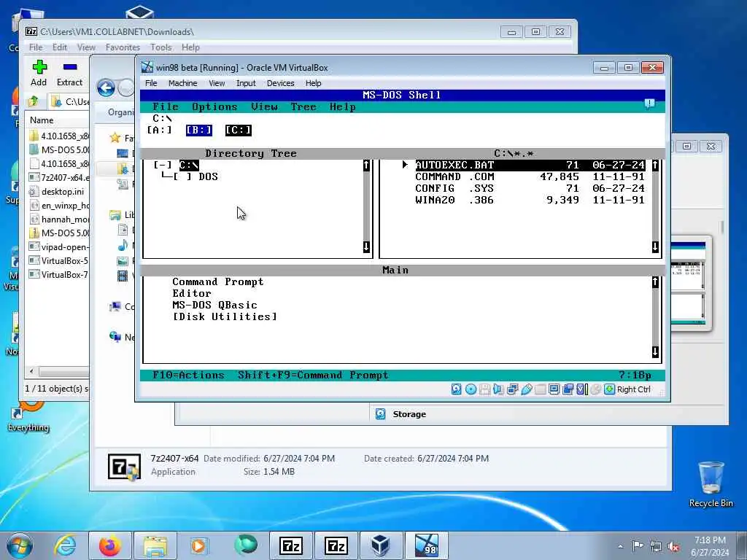Screen dimensions: 747x560
Task: Open the VirtualBox Devices menu
Action: click(281, 83)
